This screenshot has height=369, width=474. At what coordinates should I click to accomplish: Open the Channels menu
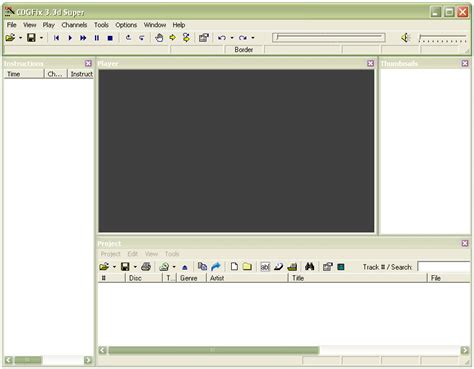(74, 25)
